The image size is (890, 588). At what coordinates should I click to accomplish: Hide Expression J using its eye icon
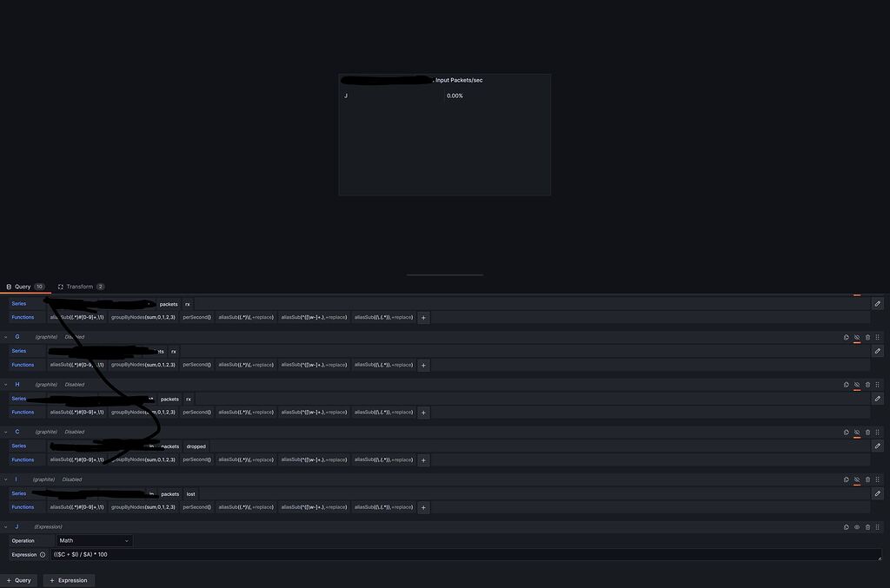pos(856,526)
